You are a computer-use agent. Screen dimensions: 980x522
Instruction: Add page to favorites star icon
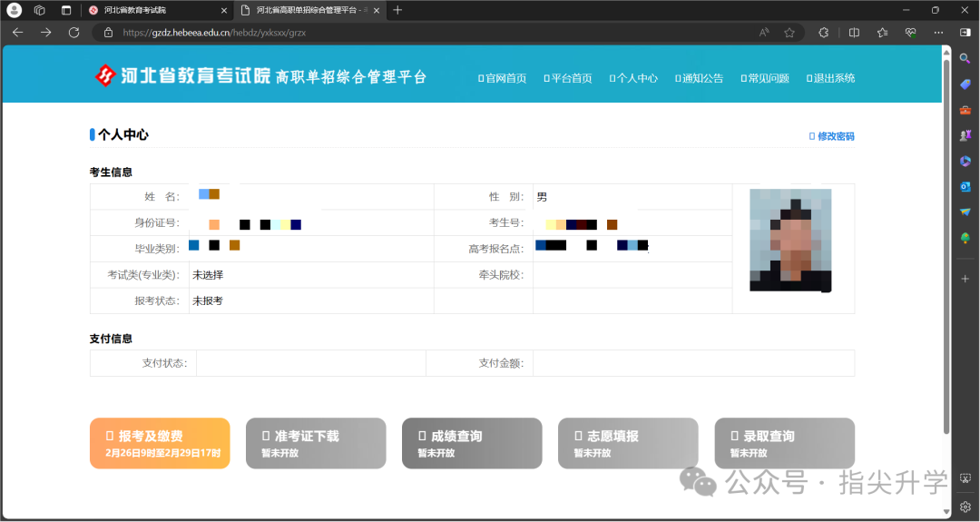789,33
